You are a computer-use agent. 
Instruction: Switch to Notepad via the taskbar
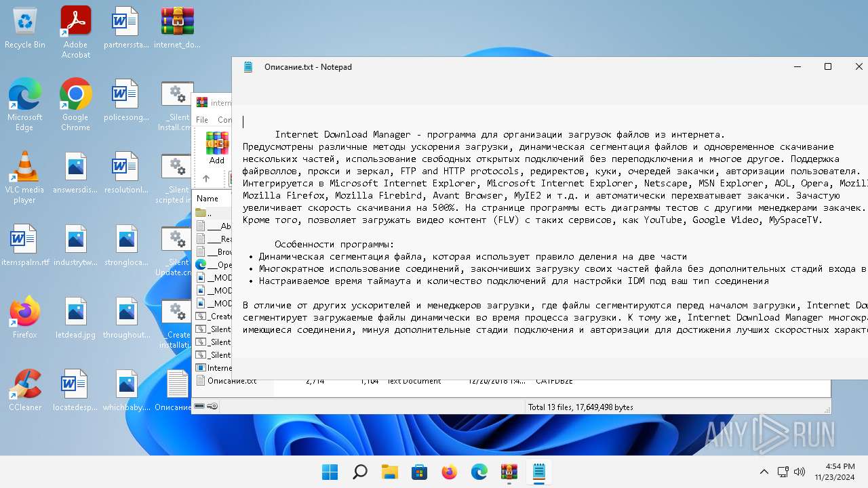pos(539,472)
